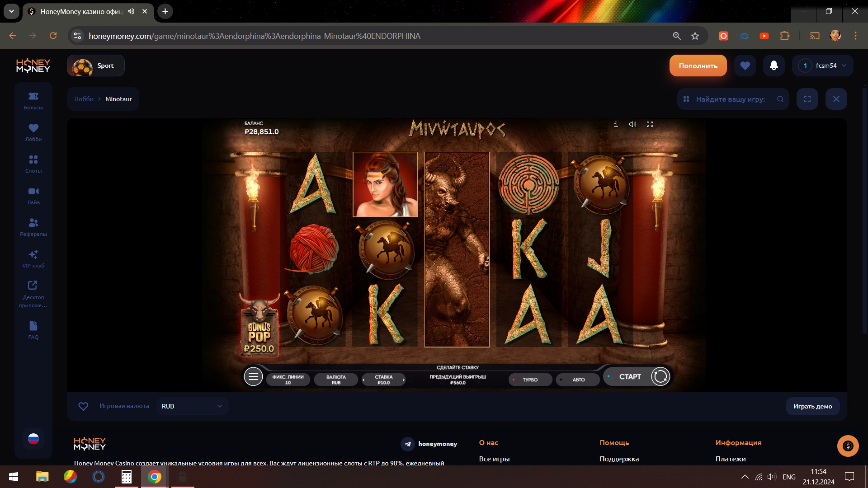Click ФИКС. ЛИНИИ 10 selector
This screenshot has width=868, height=488.
[288, 380]
